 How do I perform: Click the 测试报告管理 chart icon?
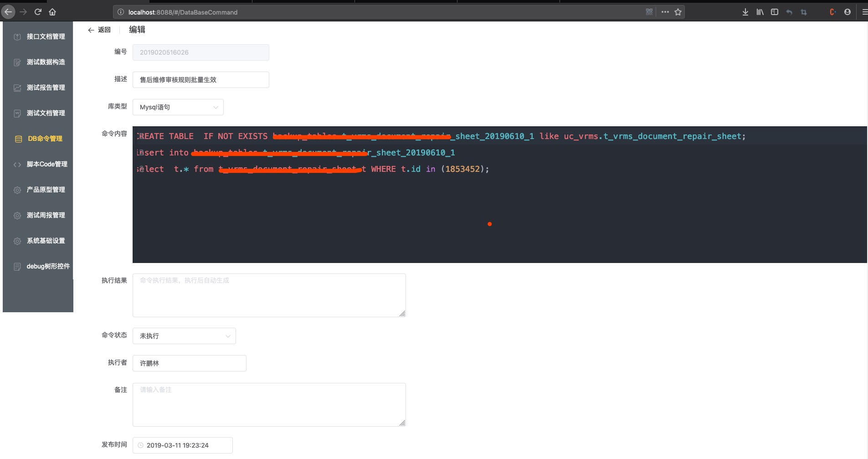17,88
